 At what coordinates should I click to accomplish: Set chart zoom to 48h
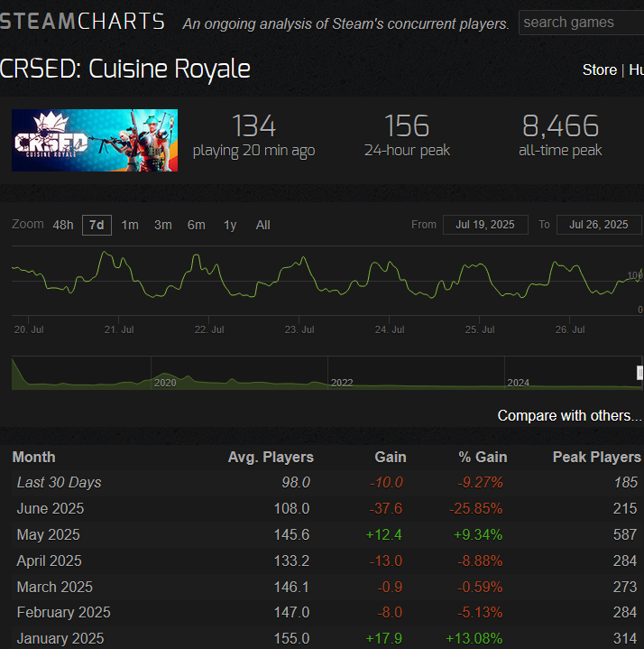pos(63,225)
